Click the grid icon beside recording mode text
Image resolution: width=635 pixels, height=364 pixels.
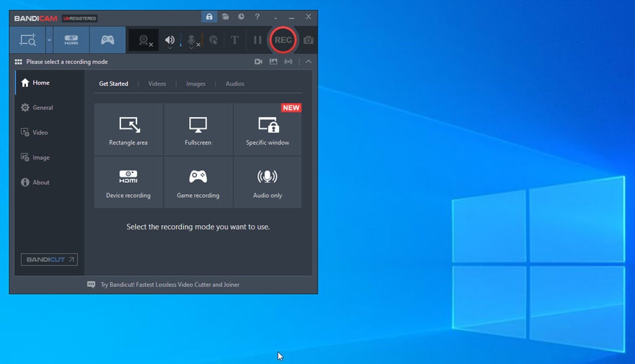(x=18, y=62)
